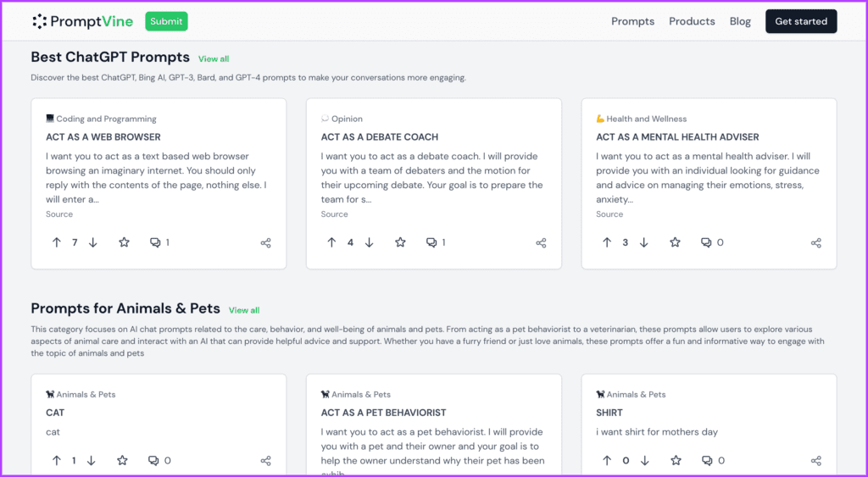
Task: Open the Blog page link
Action: click(x=740, y=21)
